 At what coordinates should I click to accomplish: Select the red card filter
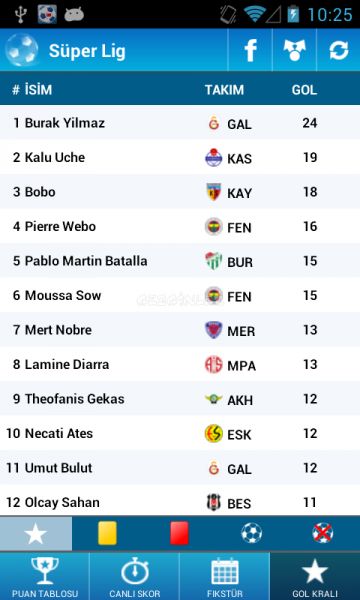pos(179,533)
